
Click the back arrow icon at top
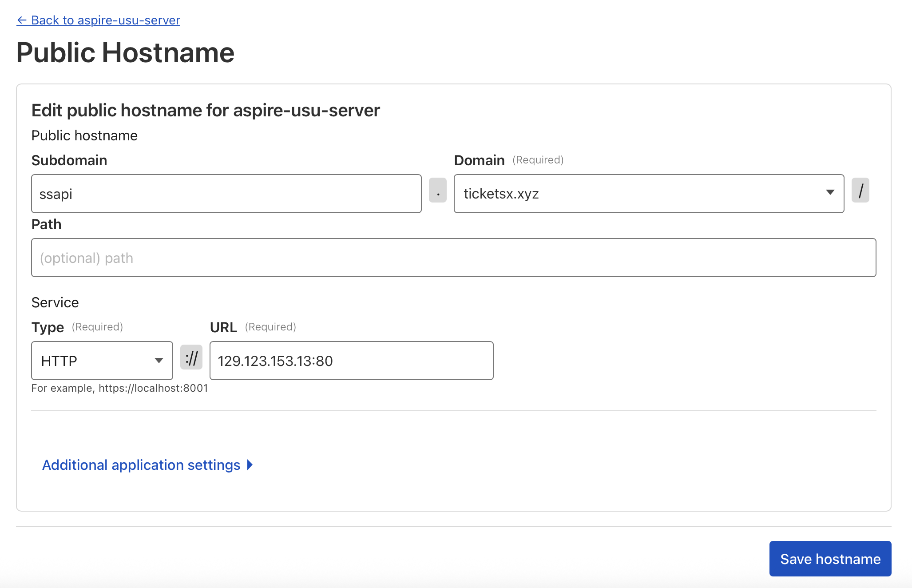pos(22,20)
